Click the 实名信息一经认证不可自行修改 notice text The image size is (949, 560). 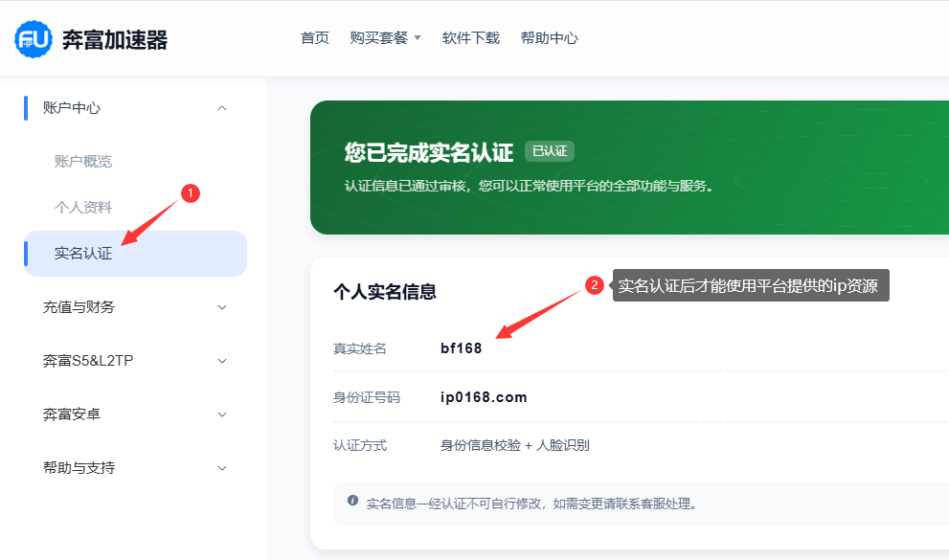click(x=531, y=504)
